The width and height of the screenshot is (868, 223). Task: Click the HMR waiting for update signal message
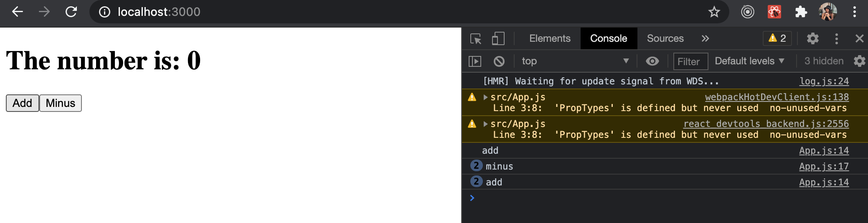601,81
